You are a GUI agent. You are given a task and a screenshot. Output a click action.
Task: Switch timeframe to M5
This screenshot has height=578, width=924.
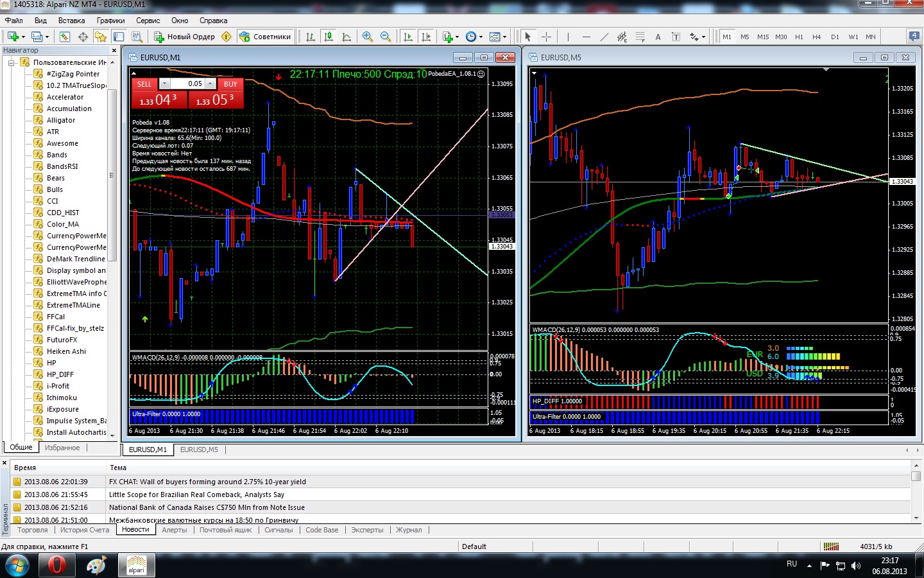[745, 37]
